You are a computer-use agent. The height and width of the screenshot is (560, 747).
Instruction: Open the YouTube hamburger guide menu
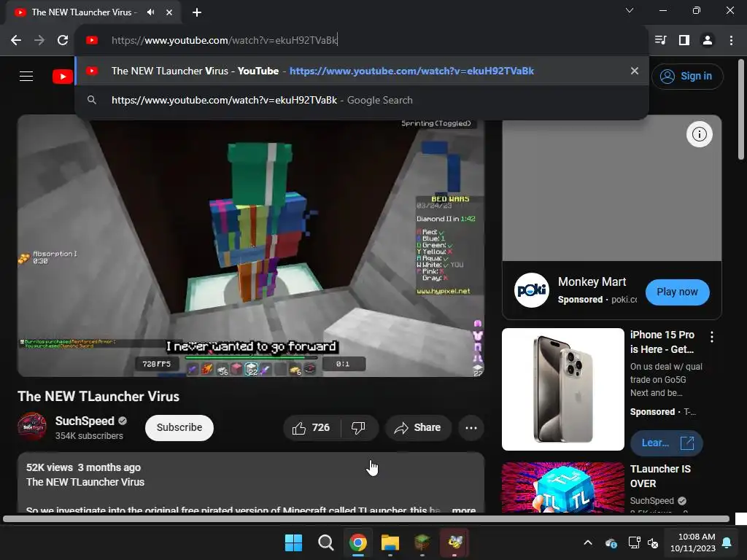(26, 76)
